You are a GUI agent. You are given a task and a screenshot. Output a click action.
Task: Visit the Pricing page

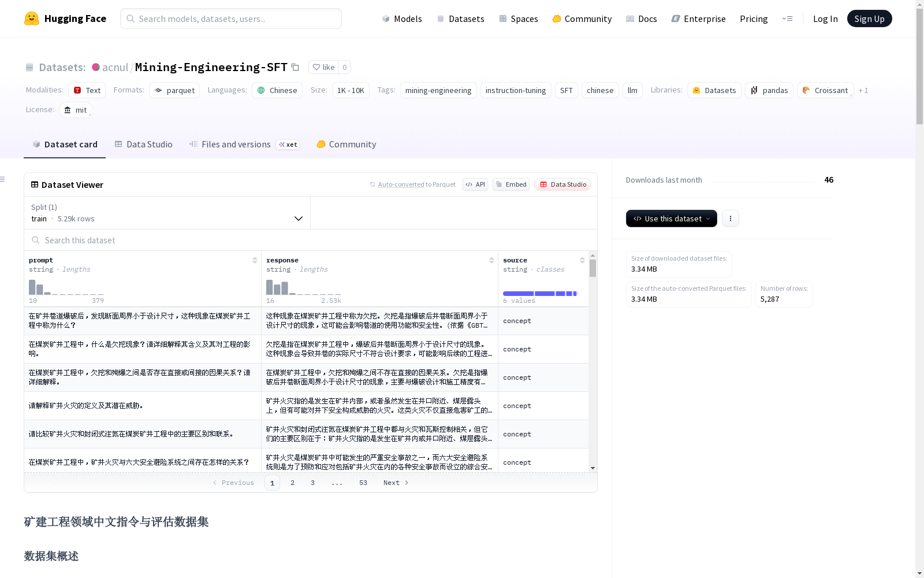coord(754,18)
